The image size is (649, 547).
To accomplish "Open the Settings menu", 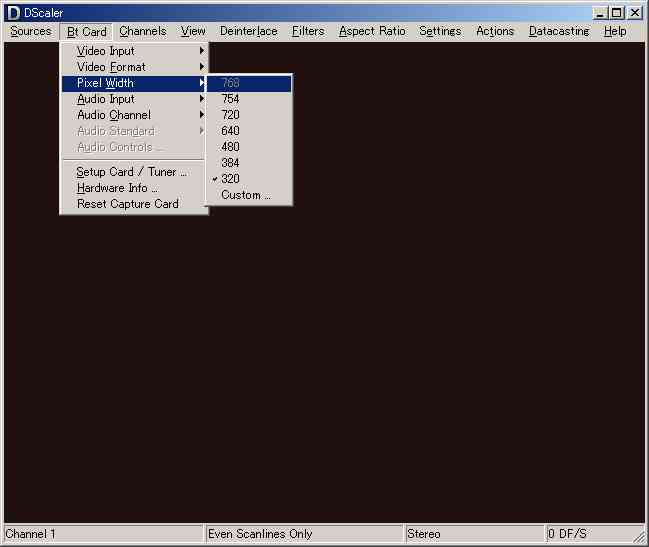I will click(440, 31).
